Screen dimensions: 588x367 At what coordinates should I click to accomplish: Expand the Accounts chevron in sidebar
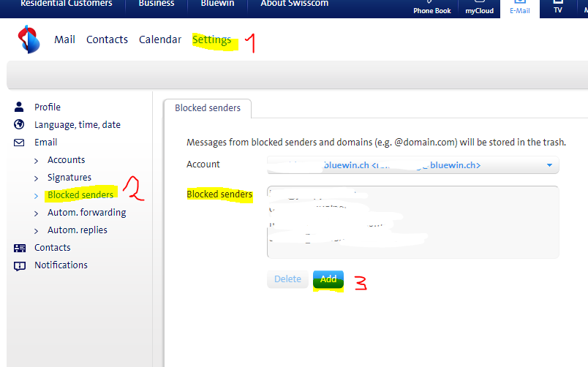point(37,160)
